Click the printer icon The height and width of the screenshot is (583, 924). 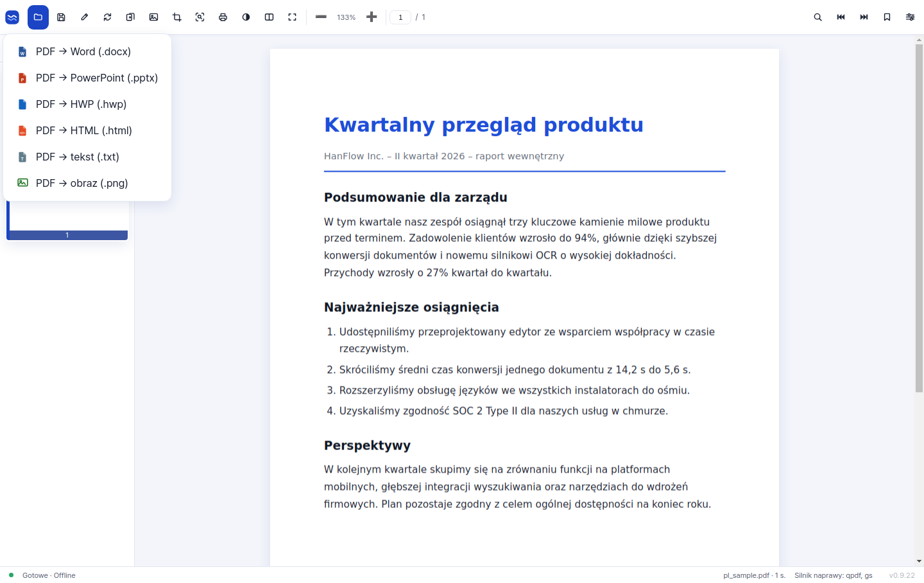click(x=223, y=17)
